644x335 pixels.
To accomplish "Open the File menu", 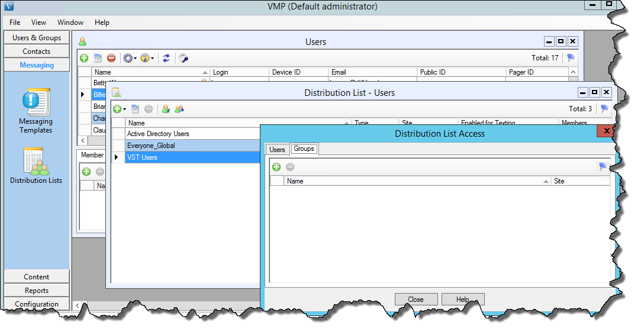I will tap(15, 22).
